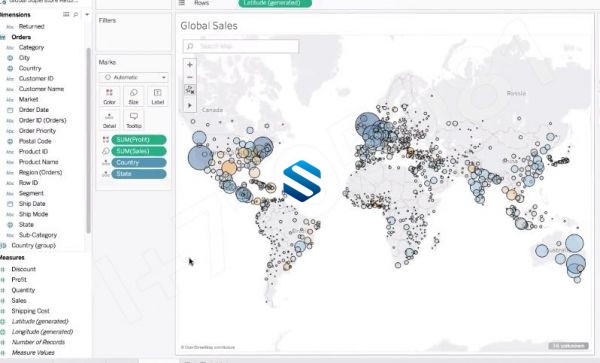This screenshot has width=600, height=363.
Task: Select the Sub-Category dimension
Action: [x=38, y=235]
